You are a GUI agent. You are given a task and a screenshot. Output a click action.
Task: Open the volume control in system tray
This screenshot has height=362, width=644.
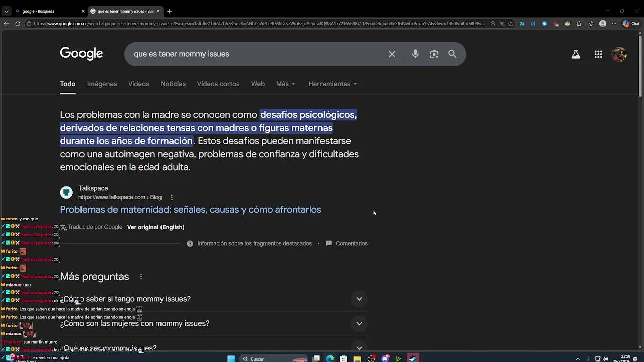[x=605, y=359]
